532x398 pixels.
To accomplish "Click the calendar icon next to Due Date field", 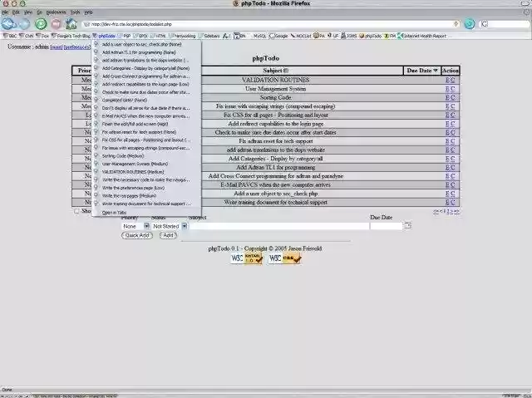I will coord(407,225).
